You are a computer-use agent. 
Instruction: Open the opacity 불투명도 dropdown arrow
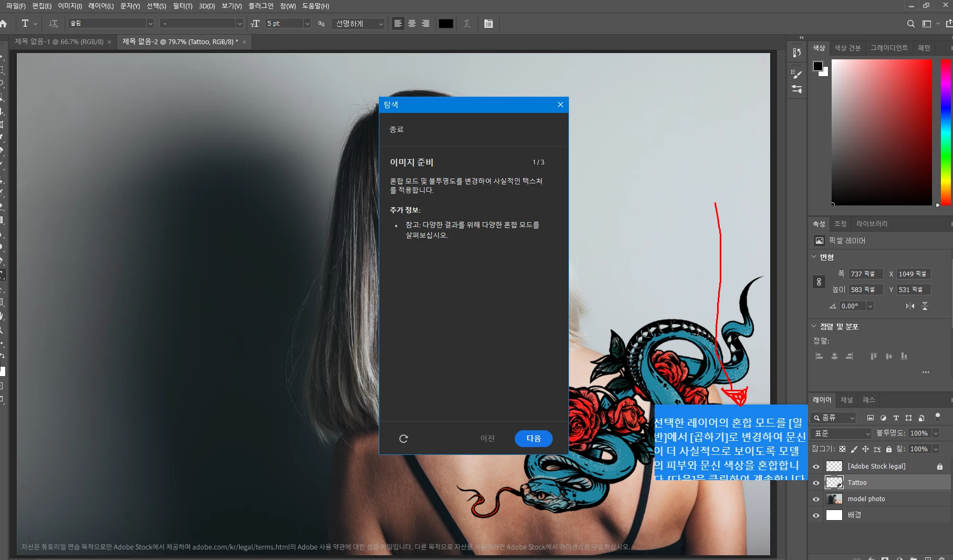pos(936,433)
